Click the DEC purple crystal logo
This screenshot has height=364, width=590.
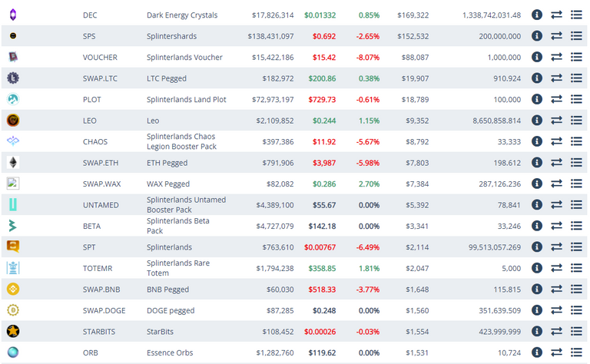click(13, 15)
